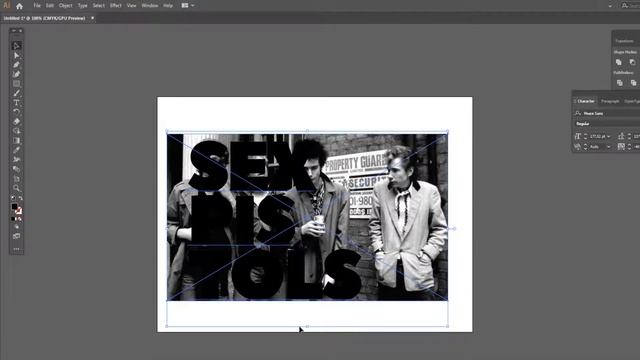
Task: Open the Window menu
Action: [x=150, y=6]
